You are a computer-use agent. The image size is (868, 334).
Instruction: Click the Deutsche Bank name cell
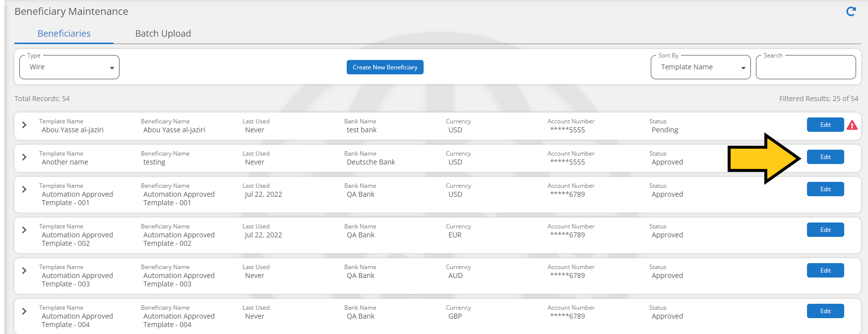coord(371,162)
